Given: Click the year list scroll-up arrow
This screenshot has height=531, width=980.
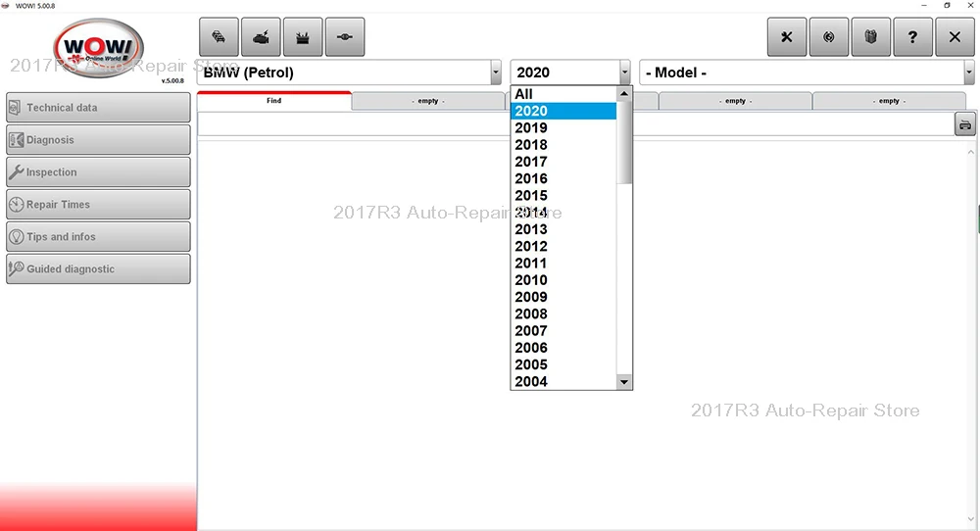Looking at the screenshot, I should [623, 94].
